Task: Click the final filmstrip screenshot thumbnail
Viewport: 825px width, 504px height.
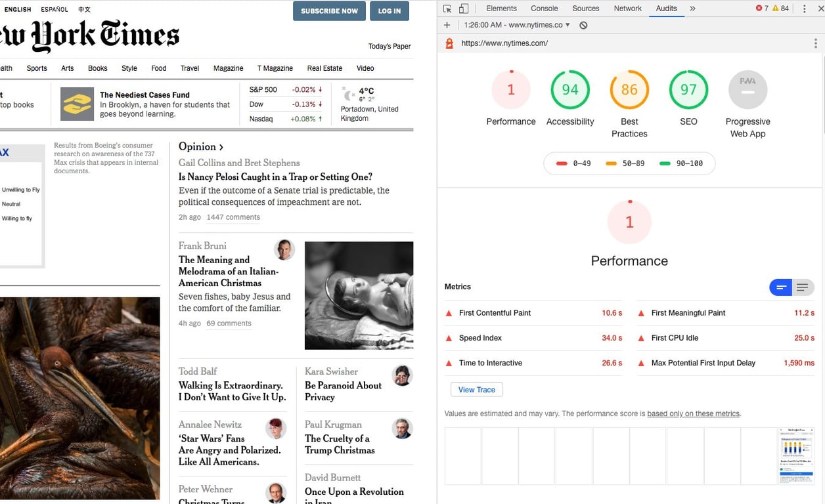Action: point(796,457)
